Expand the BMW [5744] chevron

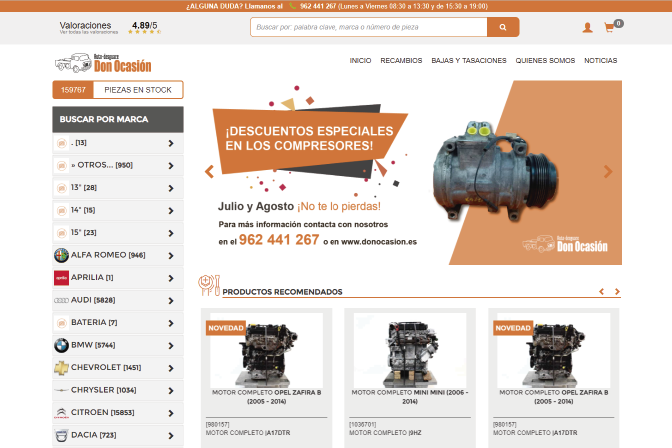click(x=171, y=346)
